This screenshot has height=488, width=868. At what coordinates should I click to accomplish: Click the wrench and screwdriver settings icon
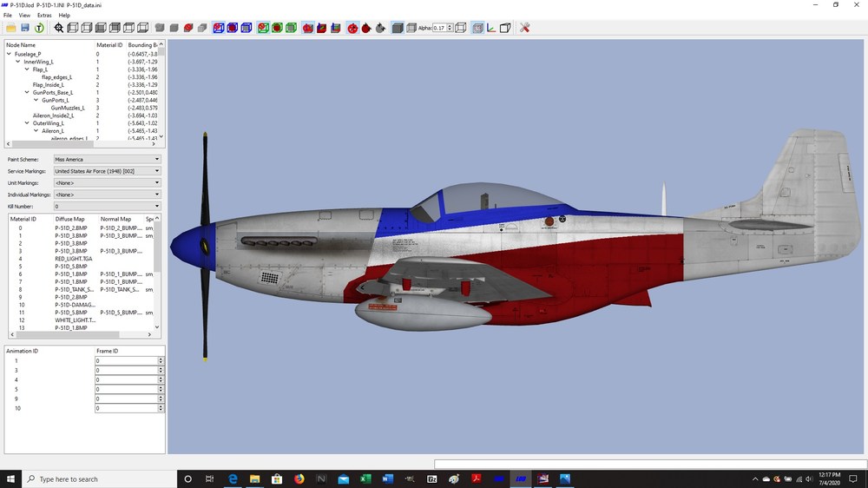point(525,28)
